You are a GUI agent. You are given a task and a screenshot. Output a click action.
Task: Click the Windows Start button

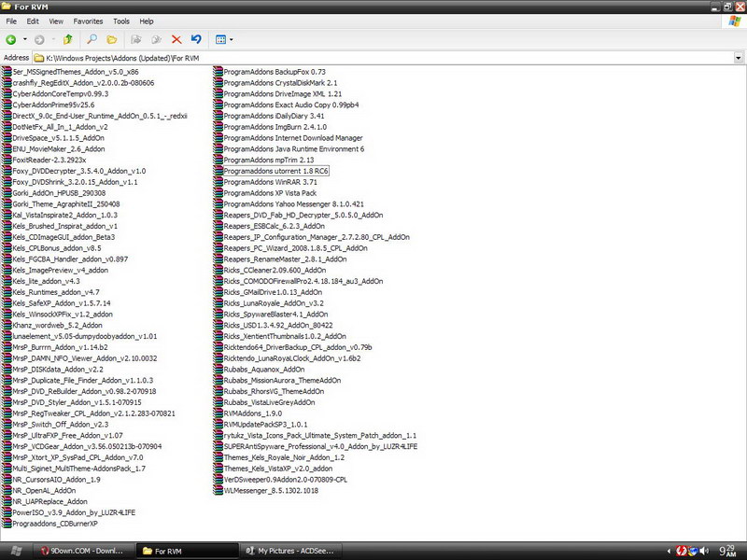click(x=16, y=551)
